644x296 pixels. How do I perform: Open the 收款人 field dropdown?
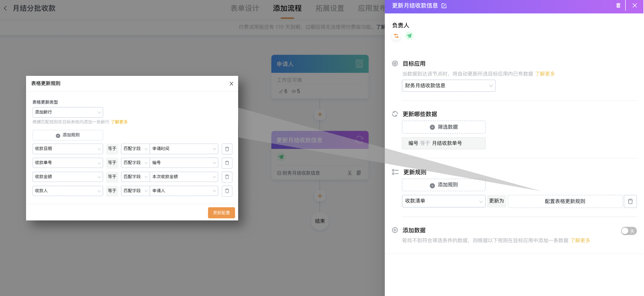click(x=68, y=191)
